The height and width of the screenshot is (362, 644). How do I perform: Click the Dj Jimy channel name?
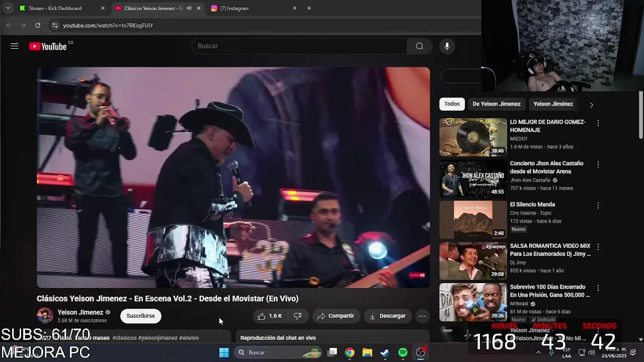click(x=518, y=262)
